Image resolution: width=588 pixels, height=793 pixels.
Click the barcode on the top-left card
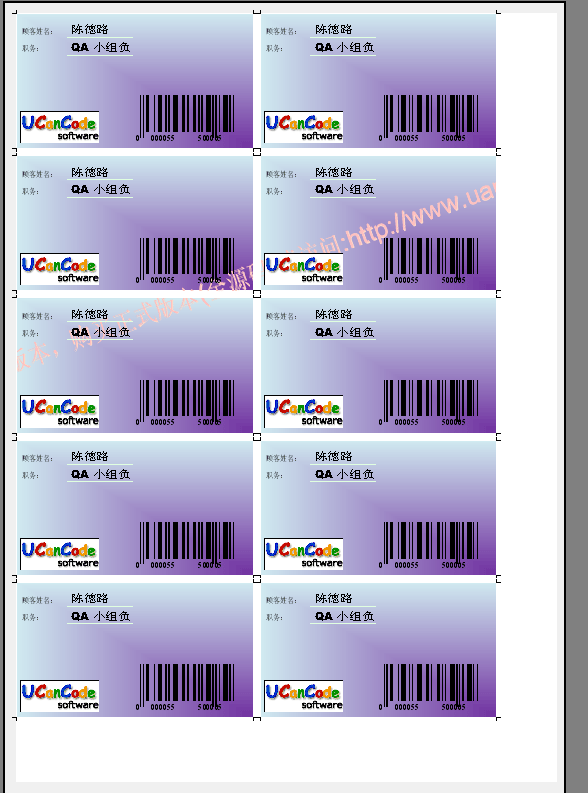pyautogui.click(x=186, y=117)
